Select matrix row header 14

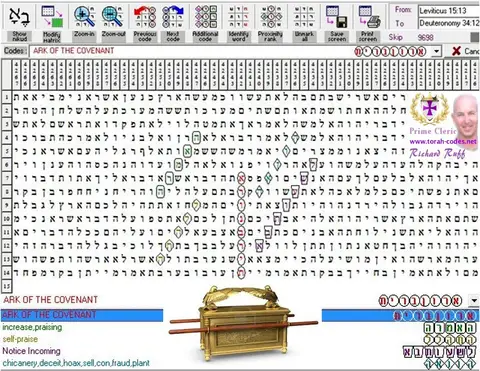point(7,272)
